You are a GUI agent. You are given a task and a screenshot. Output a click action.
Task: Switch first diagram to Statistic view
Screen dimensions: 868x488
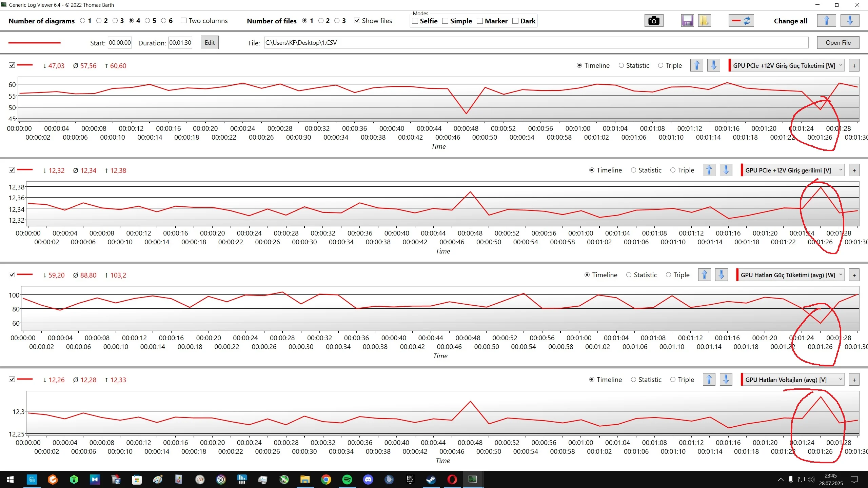pyautogui.click(x=621, y=65)
